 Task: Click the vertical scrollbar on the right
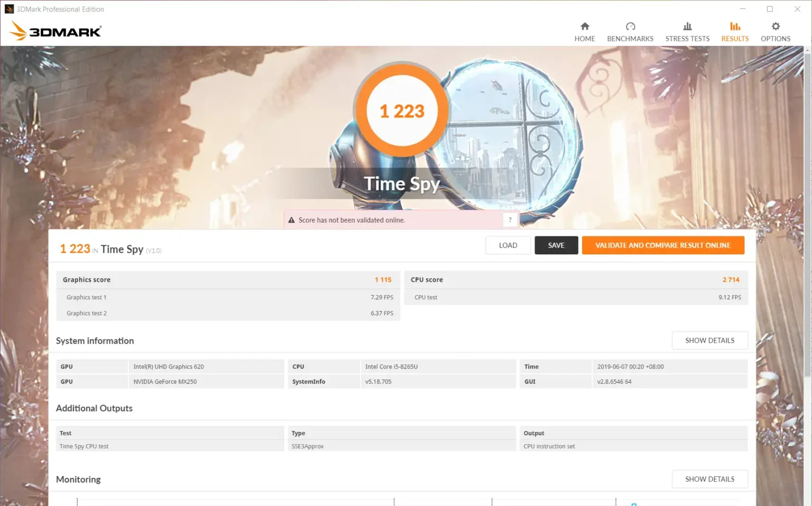tap(807, 211)
